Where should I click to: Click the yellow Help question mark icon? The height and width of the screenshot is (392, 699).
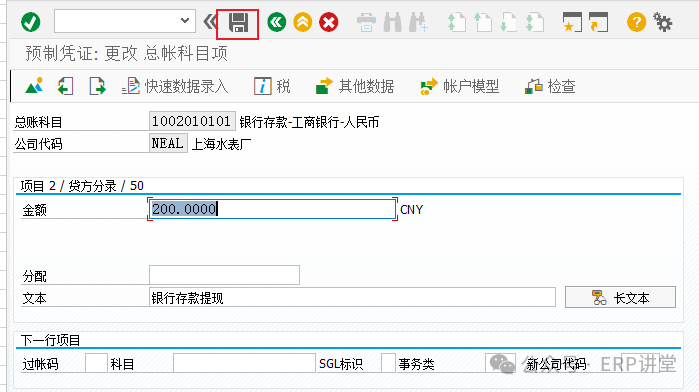click(636, 22)
